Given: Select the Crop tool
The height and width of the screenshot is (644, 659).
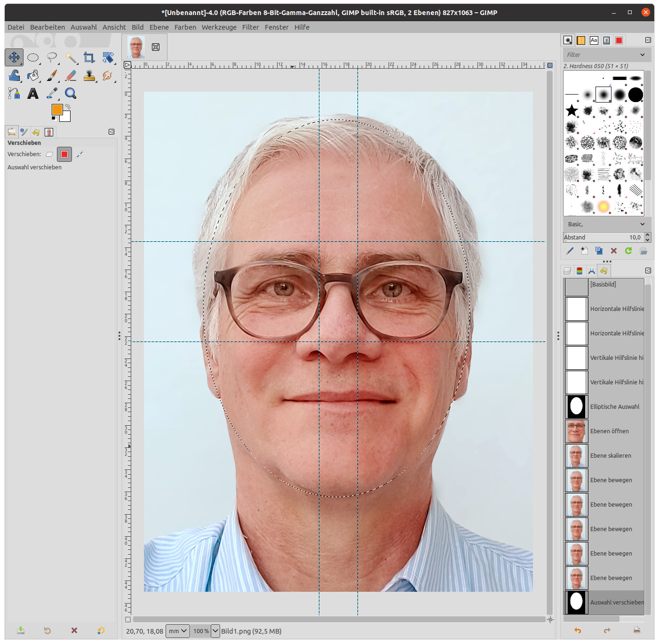Looking at the screenshot, I should (x=89, y=57).
